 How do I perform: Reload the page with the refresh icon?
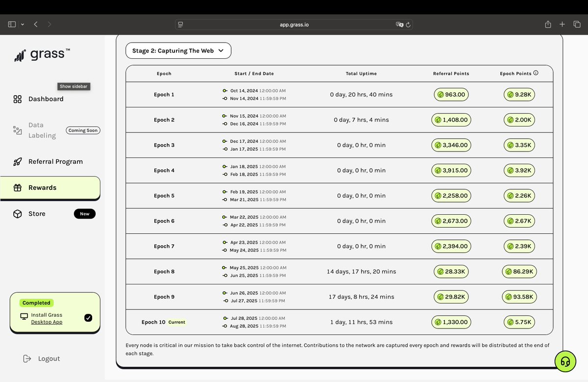point(409,25)
